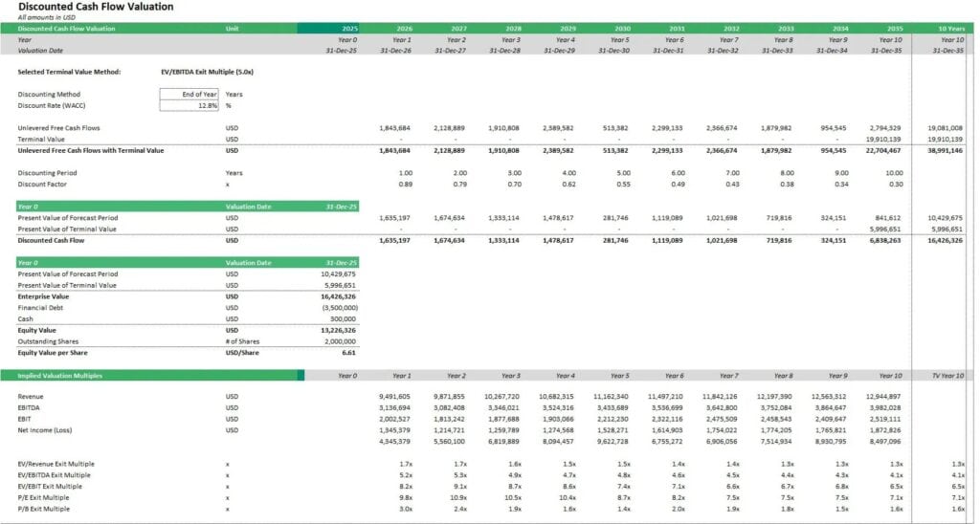Screen dimensions: 980x524
Task: Click Year 1 EBITDA value 3,136,694
Action: [394, 408]
